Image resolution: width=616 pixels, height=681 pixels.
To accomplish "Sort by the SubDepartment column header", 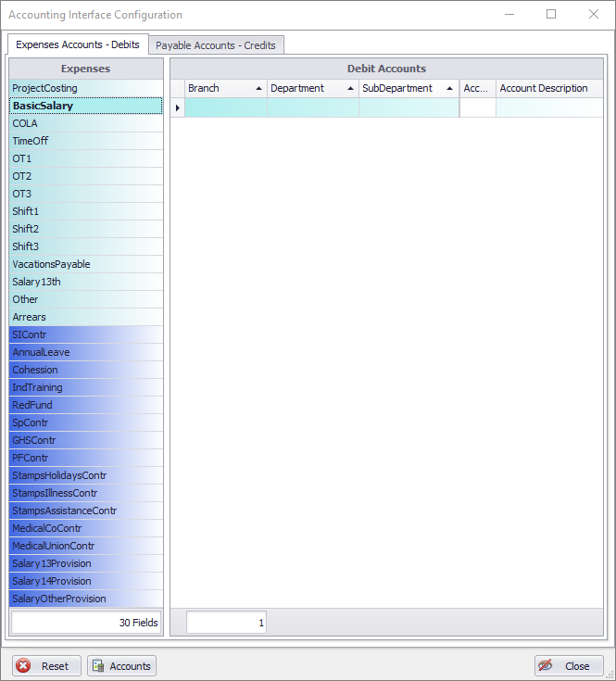I will 409,88.
